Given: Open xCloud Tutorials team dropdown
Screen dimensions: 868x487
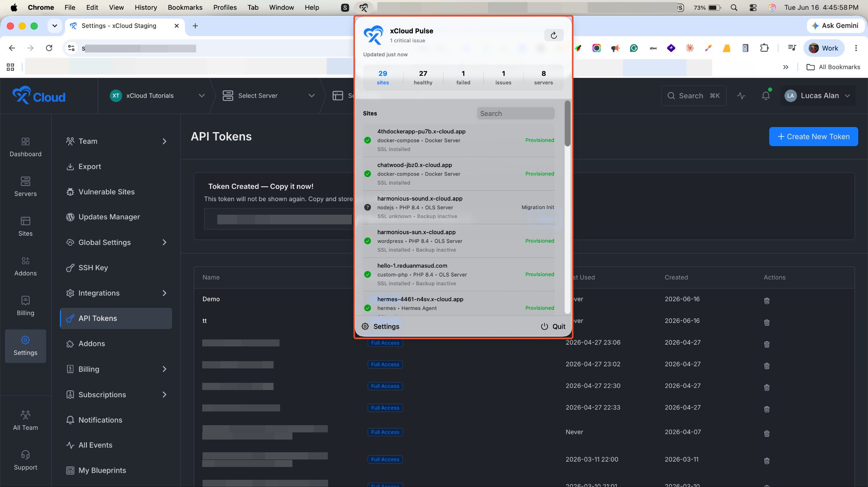Looking at the screenshot, I should tap(157, 96).
